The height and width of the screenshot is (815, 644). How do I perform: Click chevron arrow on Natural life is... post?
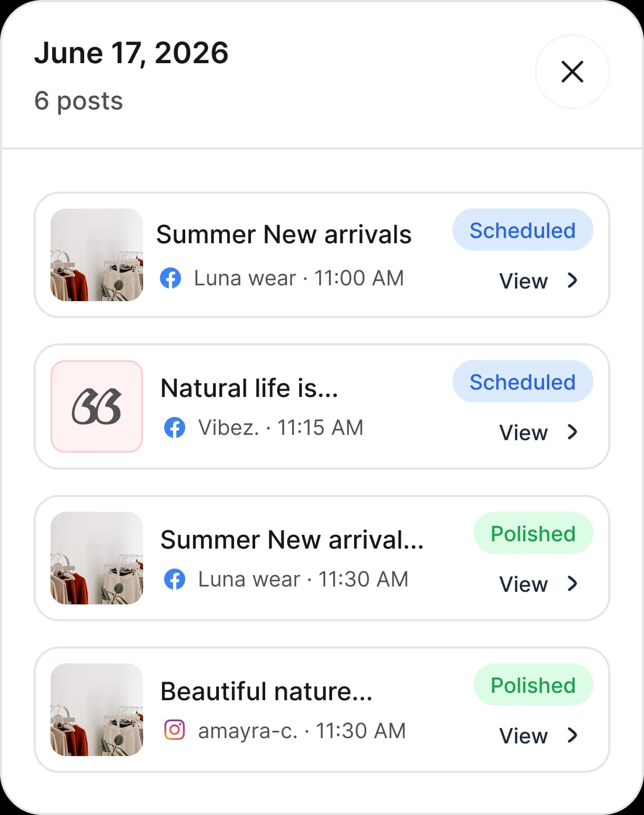(x=572, y=432)
